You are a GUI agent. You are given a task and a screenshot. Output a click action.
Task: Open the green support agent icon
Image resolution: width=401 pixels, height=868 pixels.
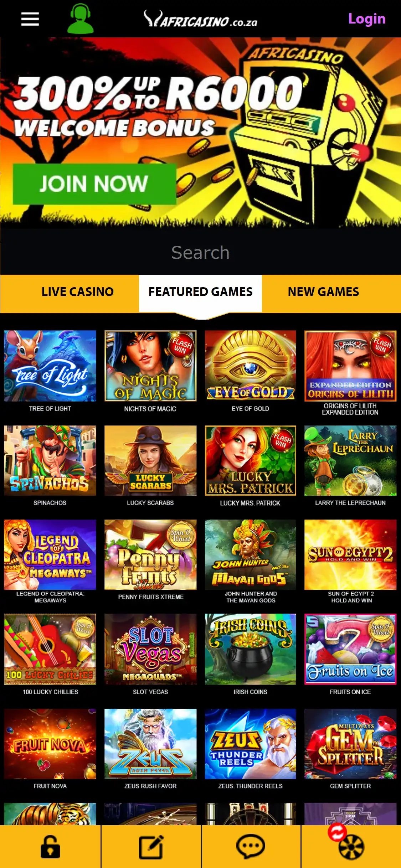coord(81,19)
